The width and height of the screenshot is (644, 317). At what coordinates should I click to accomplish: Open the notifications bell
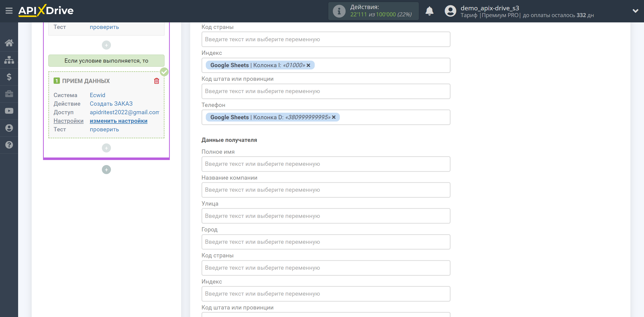click(429, 11)
